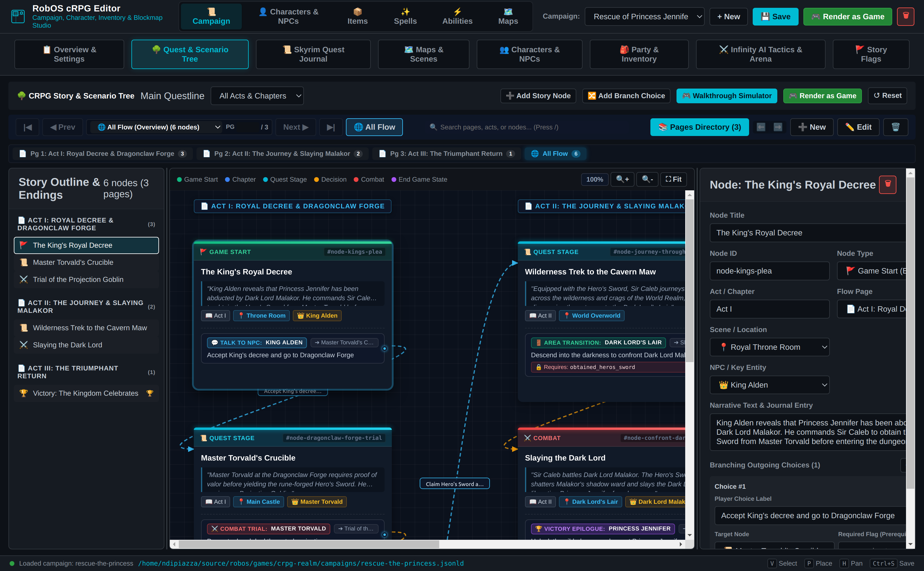Screen dimensions: 924x571
Task: Open the Items editor section
Action: point(357,17)
